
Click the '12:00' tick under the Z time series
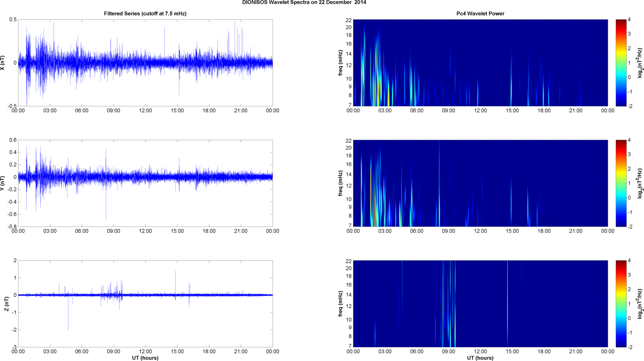(x=145, y=352)
